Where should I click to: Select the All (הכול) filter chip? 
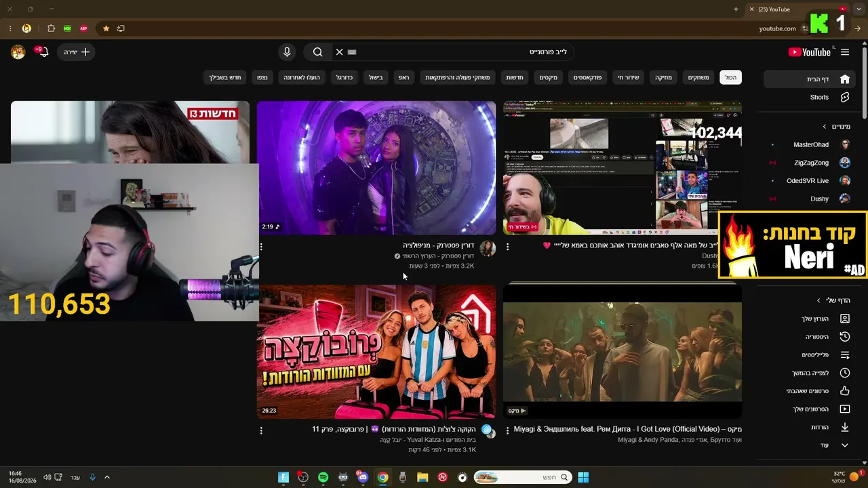click(730, 77)
